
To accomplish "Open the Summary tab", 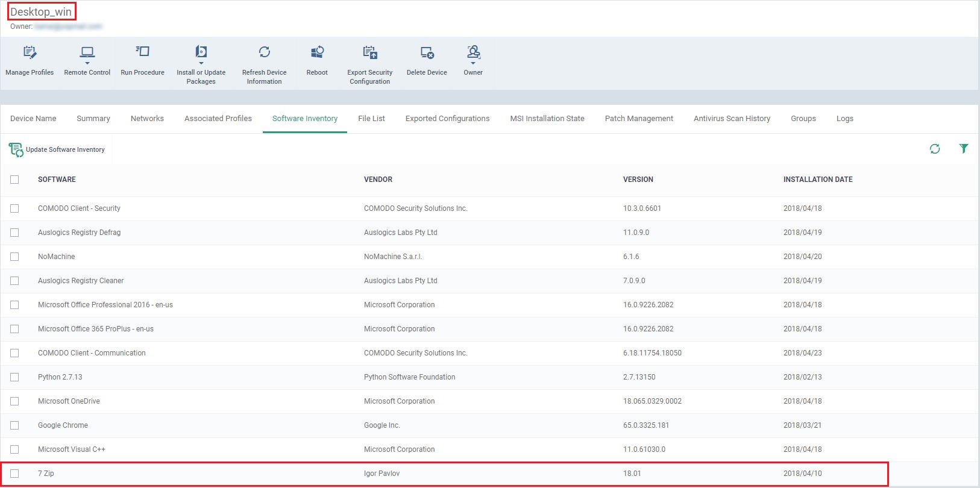I will (x=93, y=119).
